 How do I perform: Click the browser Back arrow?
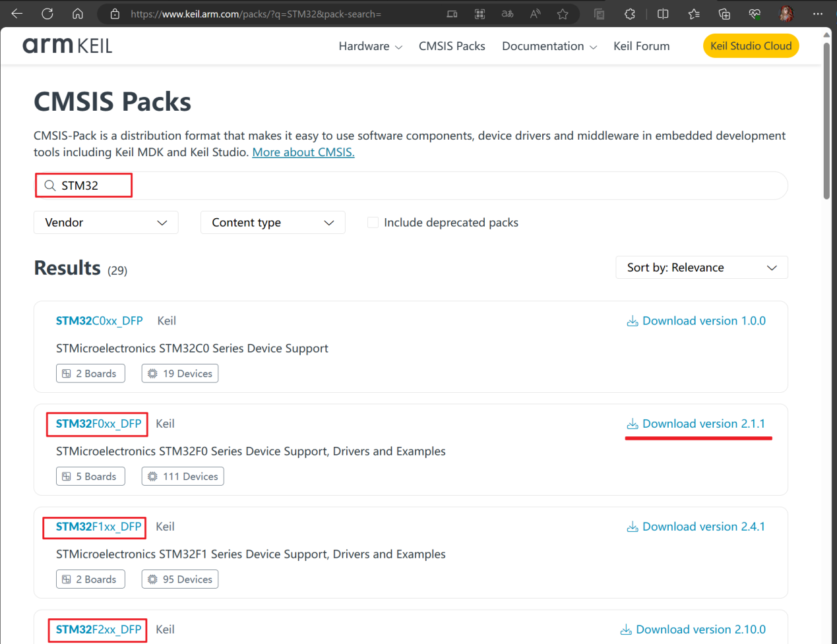[x=17, y=14]
